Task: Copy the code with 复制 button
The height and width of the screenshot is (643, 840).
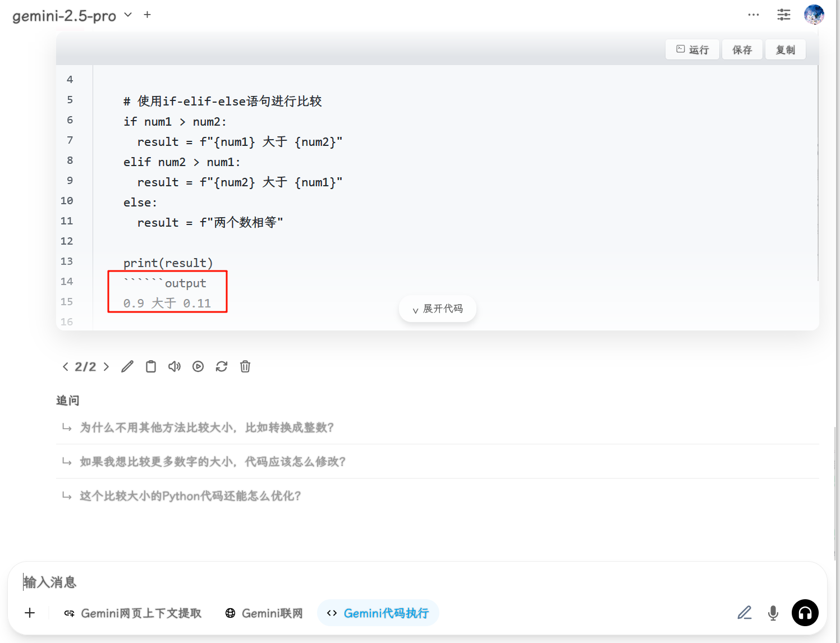Action: coord(786,49)
